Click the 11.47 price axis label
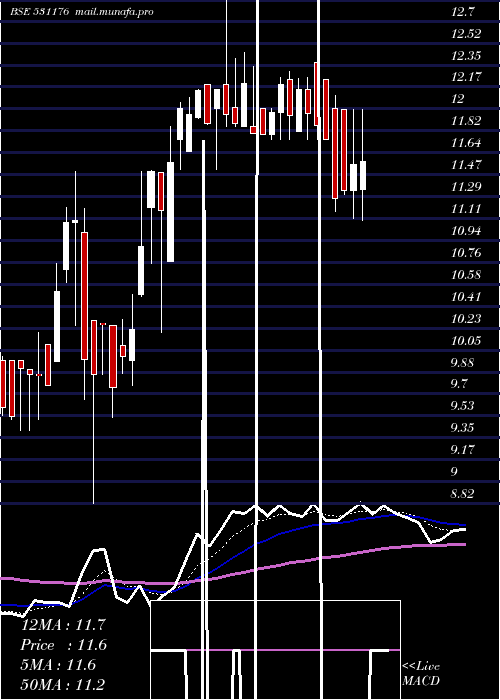500x700 pixels. (466, 165)
